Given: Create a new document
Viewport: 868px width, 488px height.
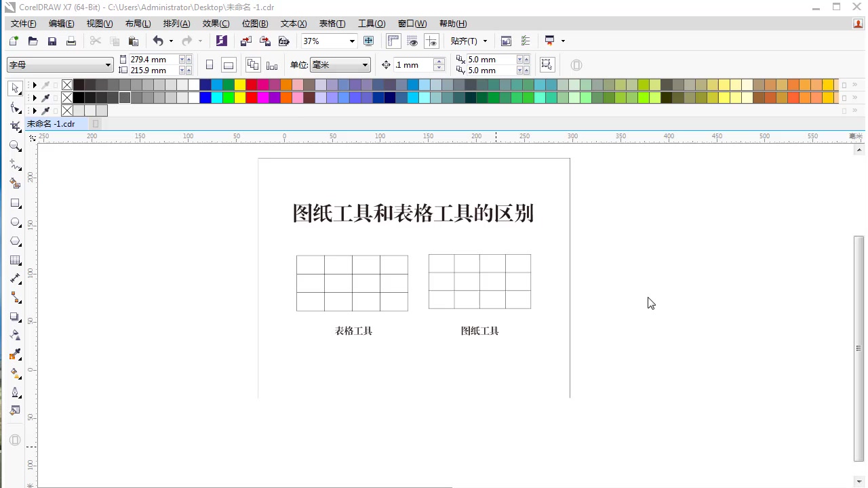Looking at the screenshot, I should pos(14,41).
